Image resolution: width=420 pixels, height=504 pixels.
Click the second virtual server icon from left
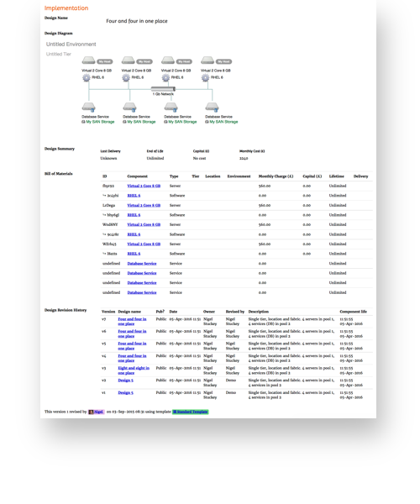(x=128, y=60)
